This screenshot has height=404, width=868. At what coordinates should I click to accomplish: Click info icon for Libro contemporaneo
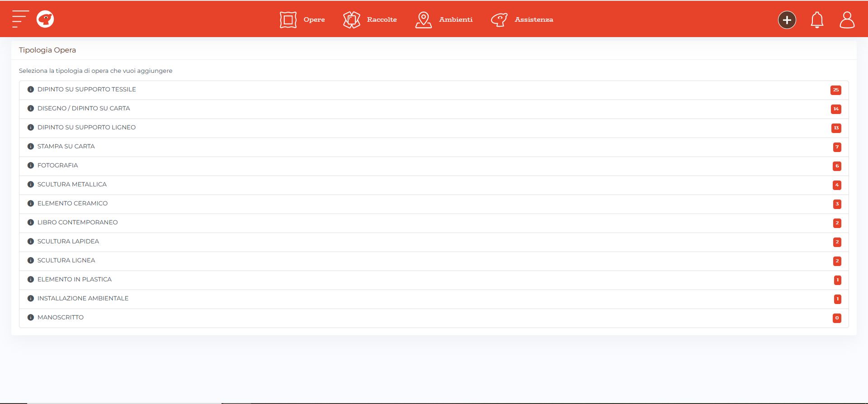tap(31, 223)
